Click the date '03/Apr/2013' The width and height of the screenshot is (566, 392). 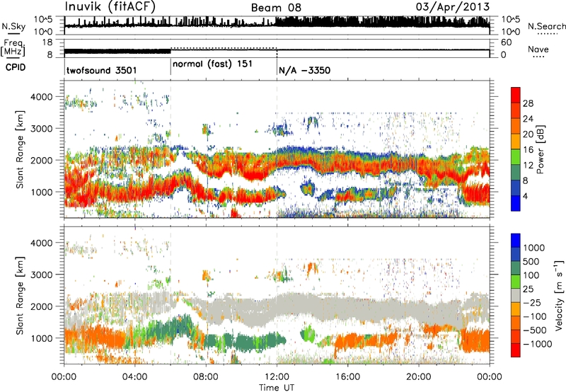(453, 7)
